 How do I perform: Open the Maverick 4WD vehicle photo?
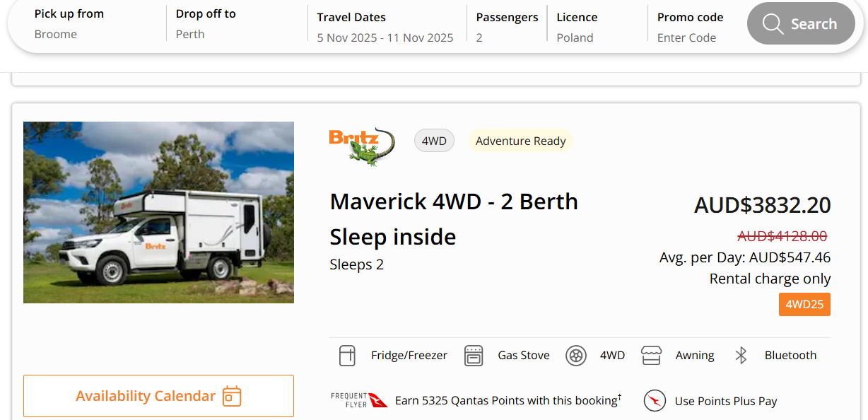pos(158,212)
